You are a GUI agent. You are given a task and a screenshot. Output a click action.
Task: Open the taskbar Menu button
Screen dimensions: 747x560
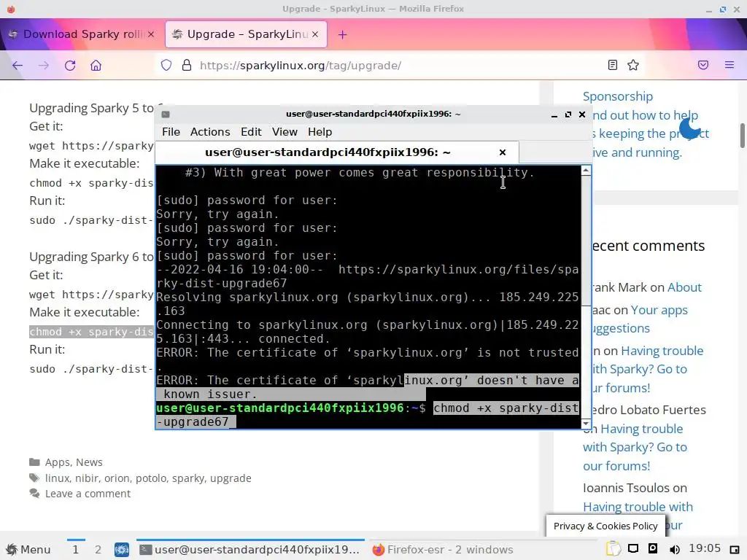click(x=28, y=550)
